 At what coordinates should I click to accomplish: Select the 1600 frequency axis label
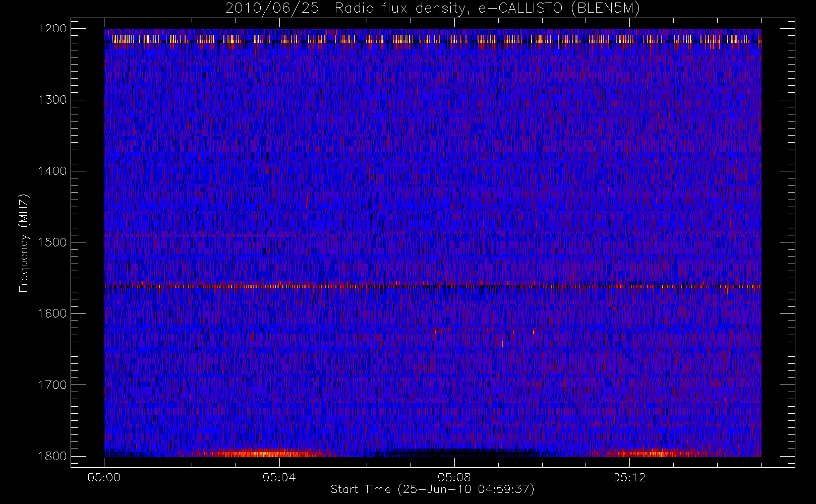click(52, 313)
